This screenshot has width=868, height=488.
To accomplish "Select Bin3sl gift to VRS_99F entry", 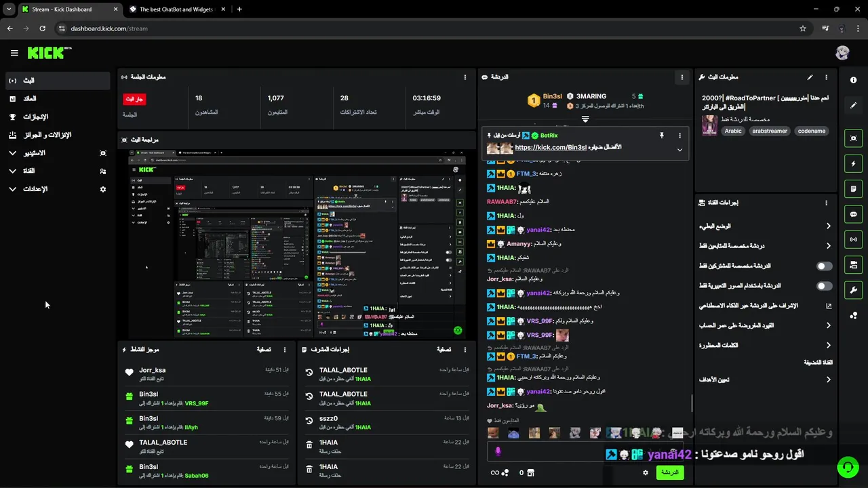I will [207, 399].
